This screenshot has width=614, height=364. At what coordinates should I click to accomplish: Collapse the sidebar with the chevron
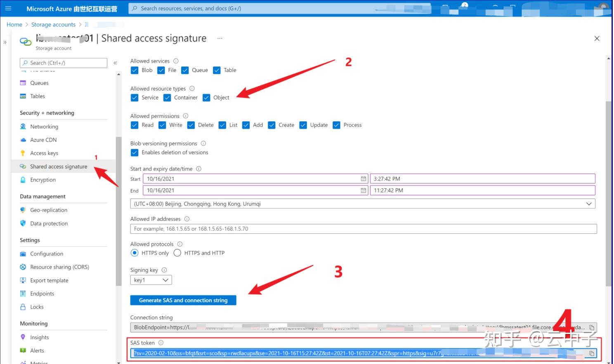point(116,63)
